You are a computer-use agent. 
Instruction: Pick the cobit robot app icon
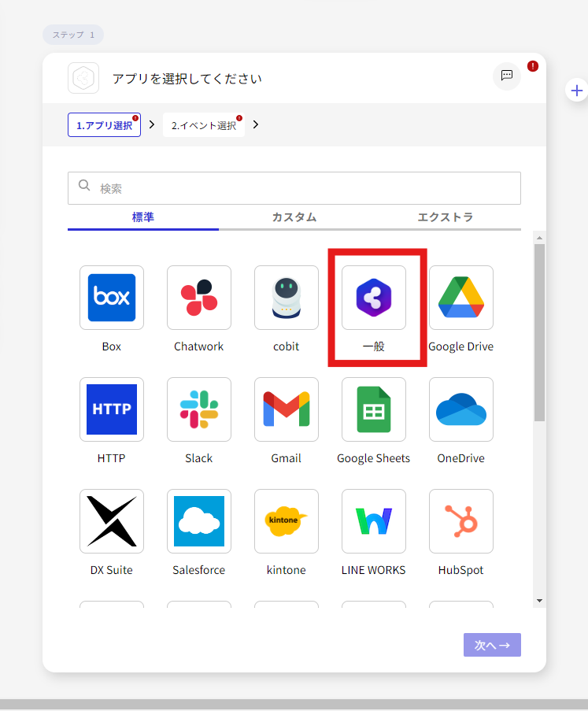[x=287, y=298]
